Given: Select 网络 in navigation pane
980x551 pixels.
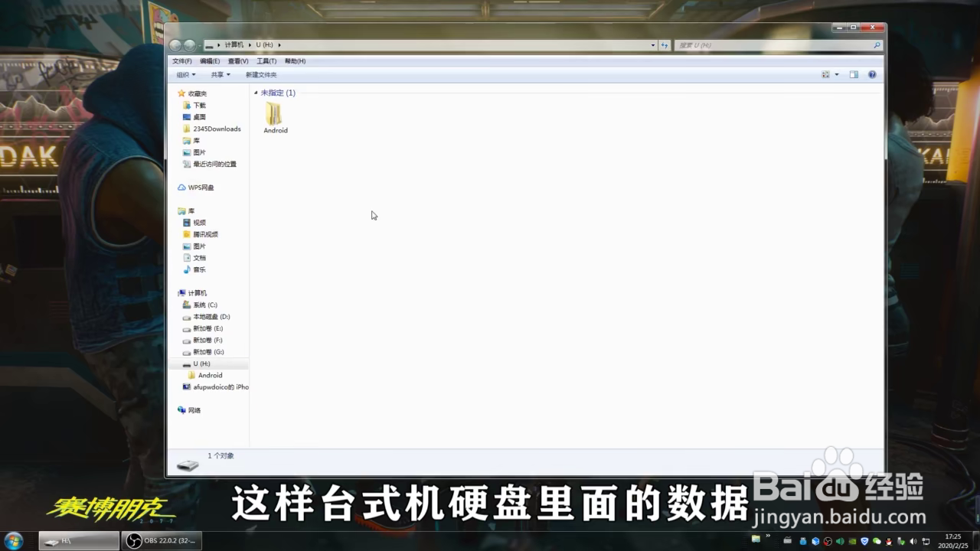Looking at the screenshot, I should (x=189, y=410).
